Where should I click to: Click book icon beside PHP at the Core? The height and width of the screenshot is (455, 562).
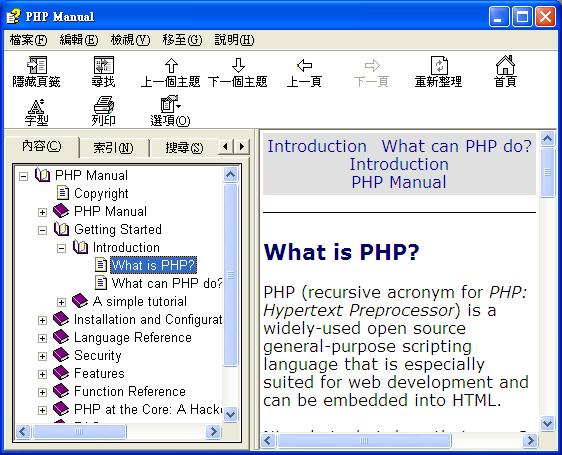61,409
